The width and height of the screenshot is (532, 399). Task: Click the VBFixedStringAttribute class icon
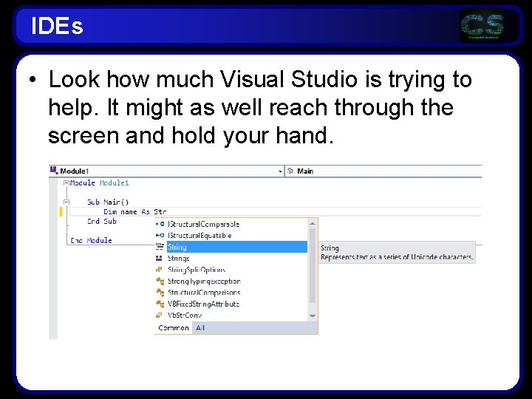pos(160,304)
